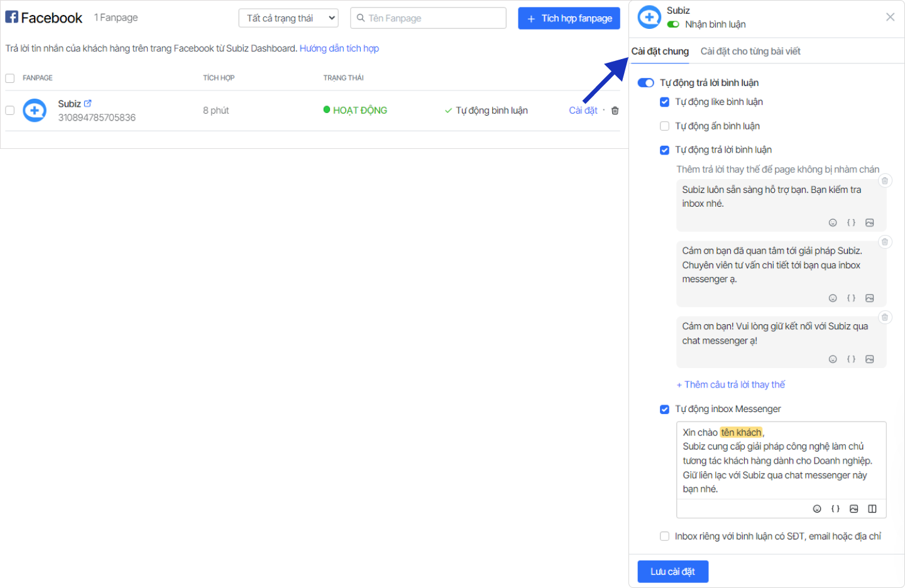This screenshot has width=905, height=588.
Task: Click the template columns icon in Messenger inbox editor
Action: (x=872, y=509)
